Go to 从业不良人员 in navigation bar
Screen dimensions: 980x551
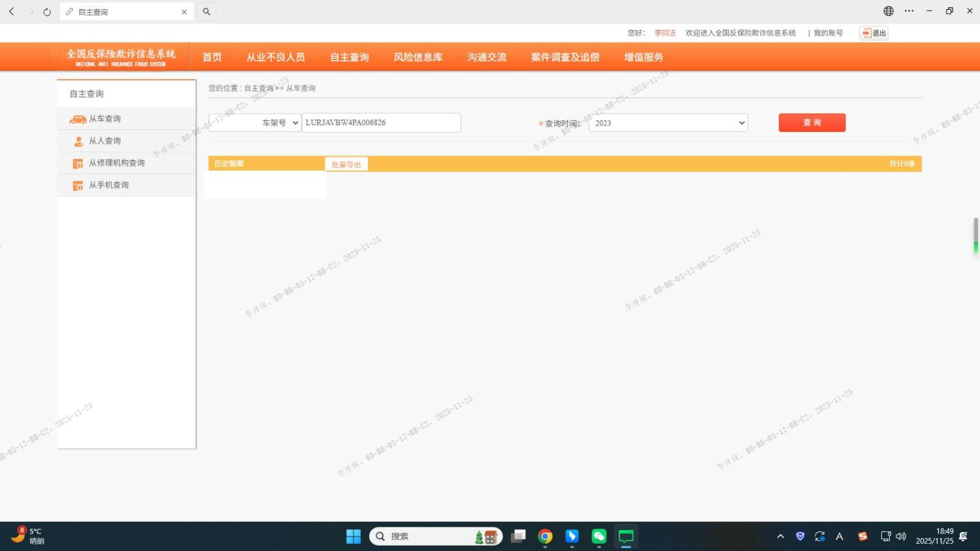276,58
